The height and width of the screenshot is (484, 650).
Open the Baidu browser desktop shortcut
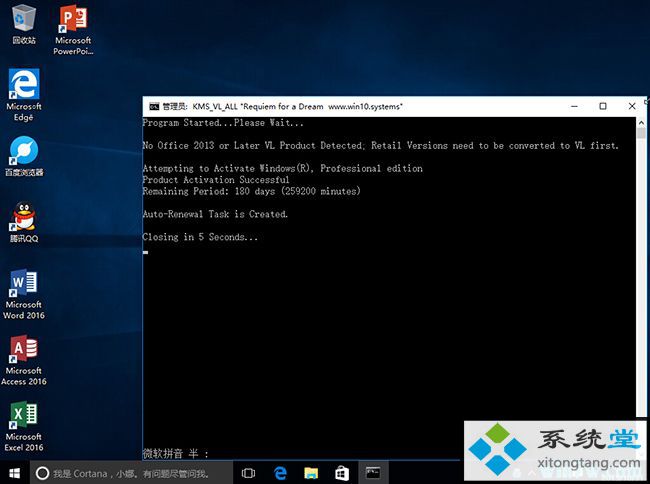24,156
